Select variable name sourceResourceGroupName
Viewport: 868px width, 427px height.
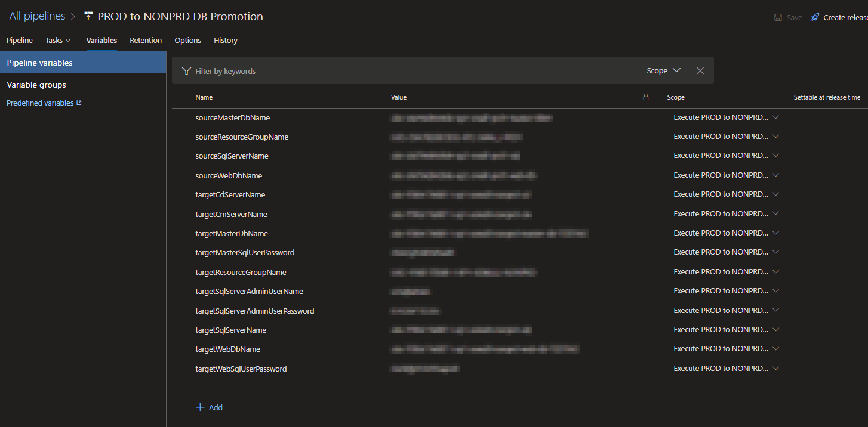point(242,137)
